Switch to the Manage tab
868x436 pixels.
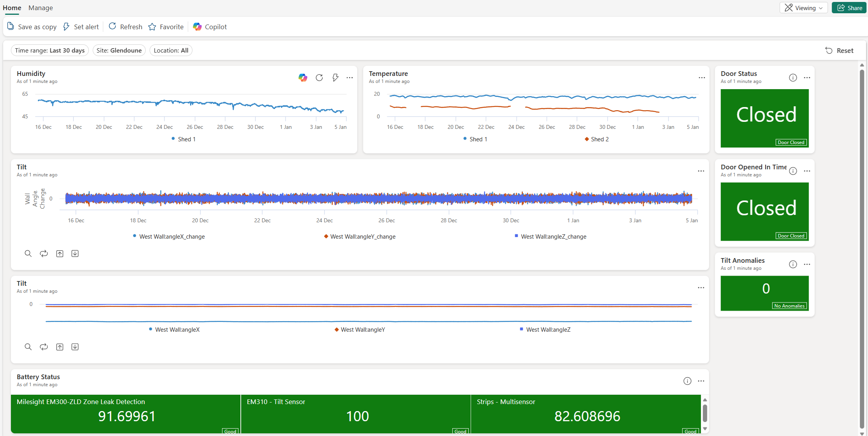(x=41, y=8)
